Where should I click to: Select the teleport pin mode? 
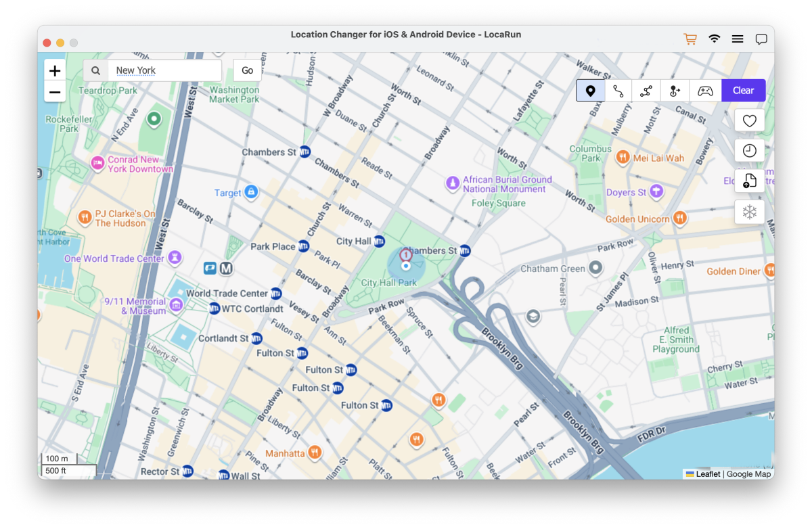[590, 91]
